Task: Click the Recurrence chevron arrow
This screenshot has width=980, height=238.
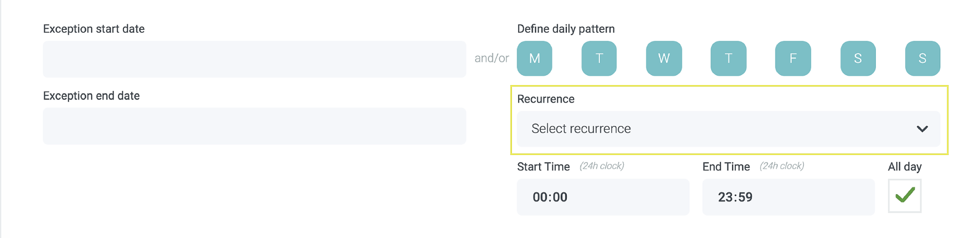Action: click(x=922, y=129)
